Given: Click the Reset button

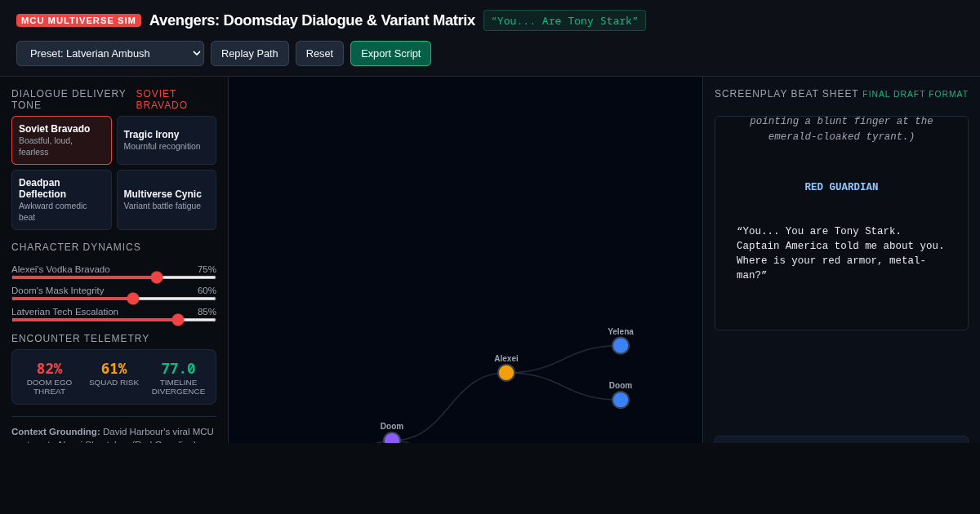Looking at the screenshot, I should pyautogui.click(x=319, y=53).
